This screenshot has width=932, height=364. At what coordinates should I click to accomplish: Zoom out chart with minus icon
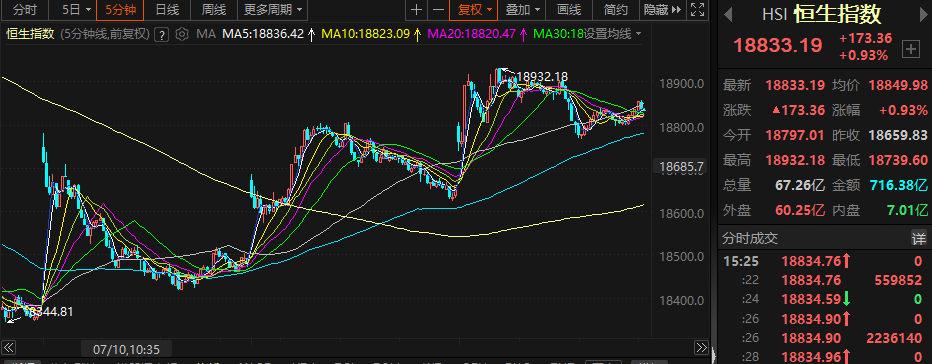(x=438, y=10)
